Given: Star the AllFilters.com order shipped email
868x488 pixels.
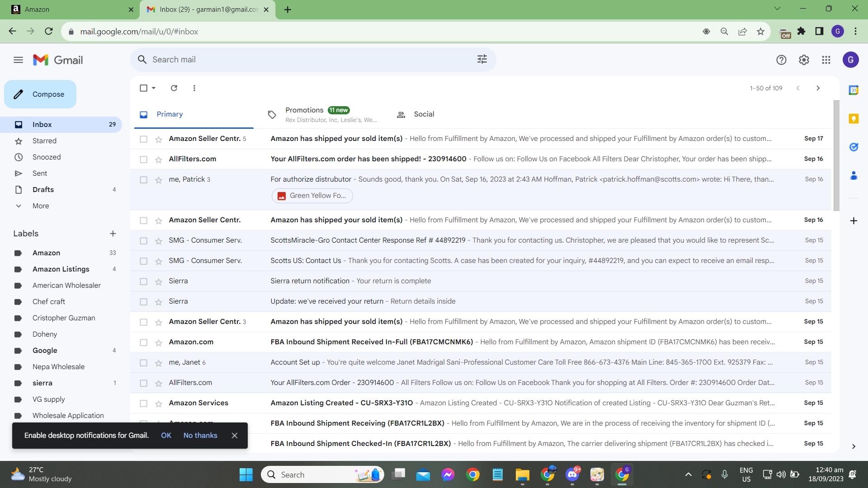Looking at the screenshot, I should point(159,160).
